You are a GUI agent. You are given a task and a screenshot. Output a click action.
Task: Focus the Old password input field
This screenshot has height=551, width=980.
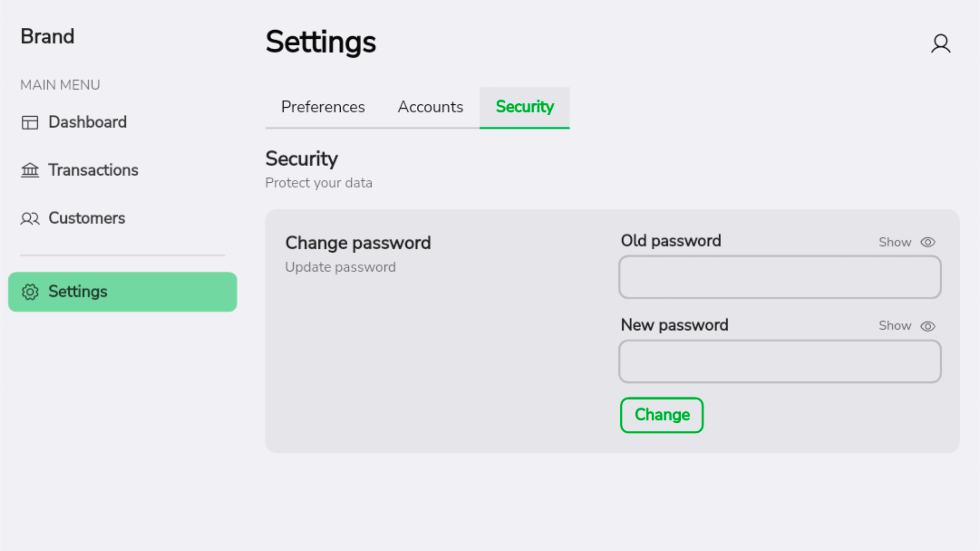point(780,277)
